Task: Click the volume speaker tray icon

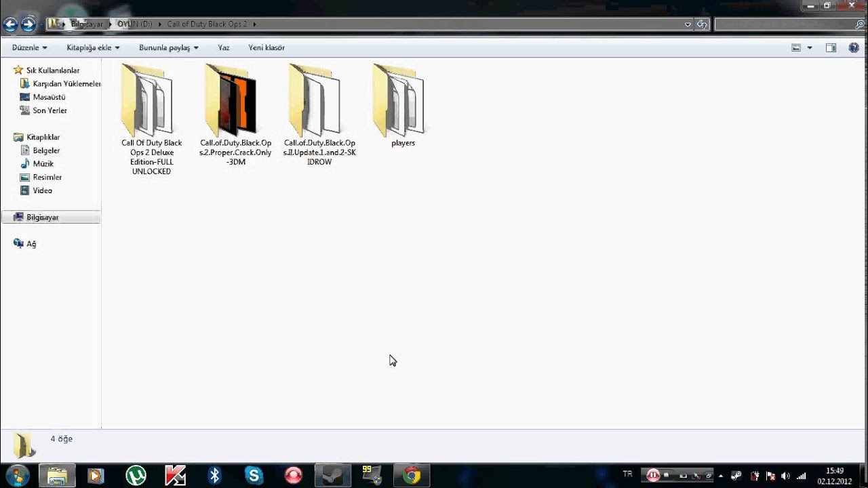Action: coord(785,476)
